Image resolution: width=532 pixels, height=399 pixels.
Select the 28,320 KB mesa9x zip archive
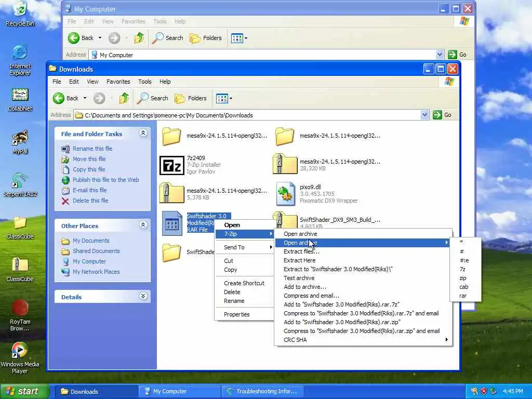(285, 164)
